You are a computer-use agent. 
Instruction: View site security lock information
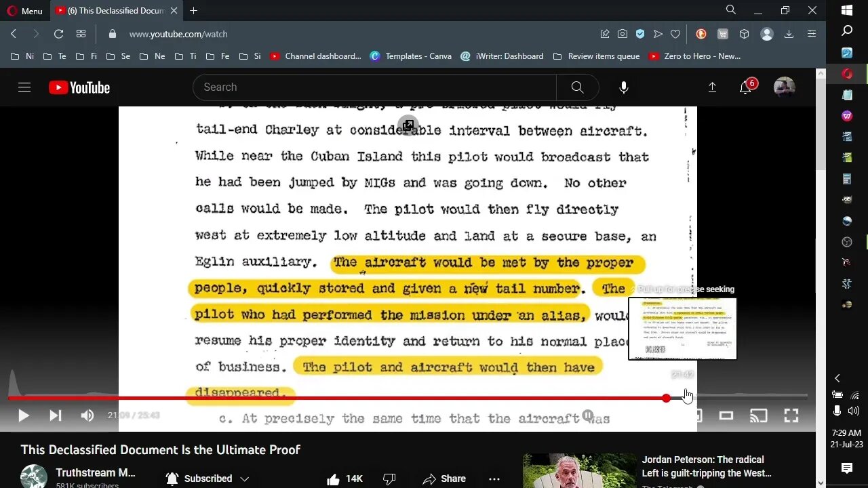(113, 34)
